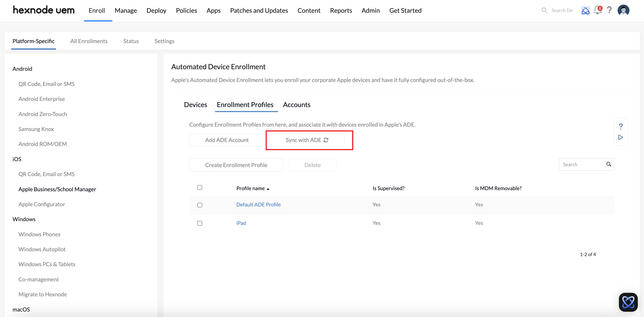Sort by Profile name arrow
The width and height of the screenshot is (644, 317).
pos(268,189)
